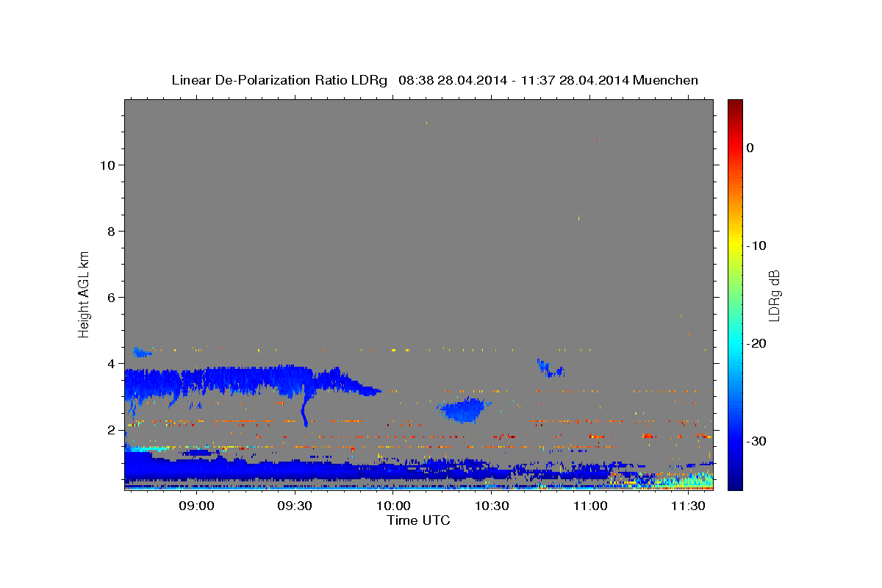Image resolution: width=882 pixels, height=588 pixels.
Task: Click the colorbar value '-10'
Action: (x=757, y=245)
